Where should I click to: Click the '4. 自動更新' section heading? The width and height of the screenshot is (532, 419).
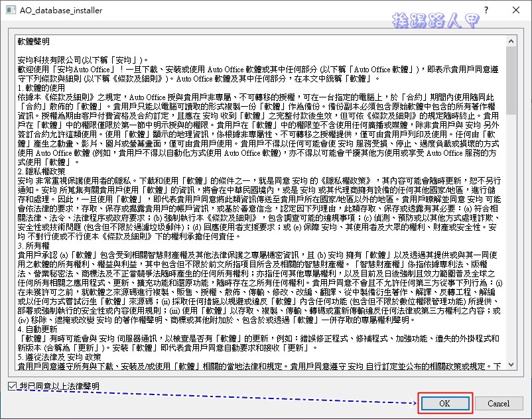pos(37,329)
